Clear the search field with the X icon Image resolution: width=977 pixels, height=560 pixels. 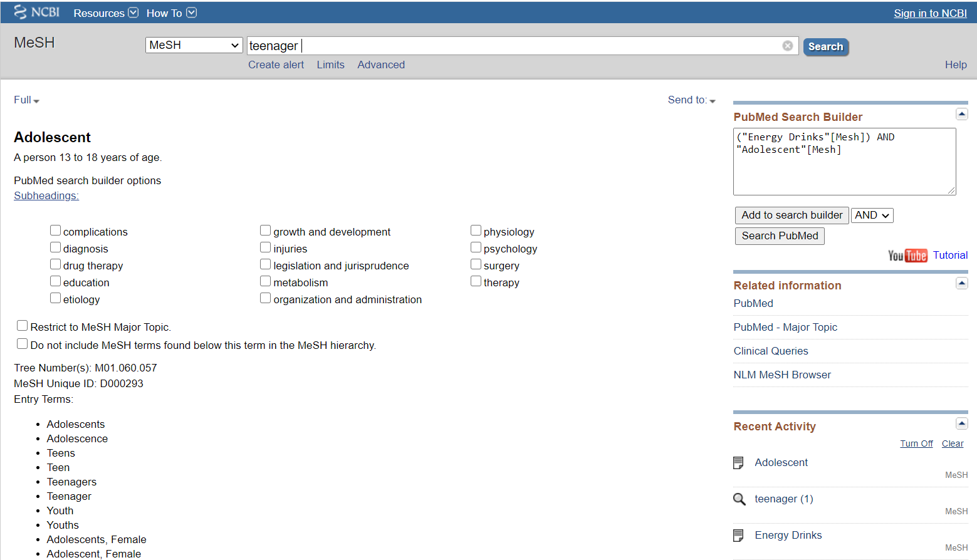(788, 46)
